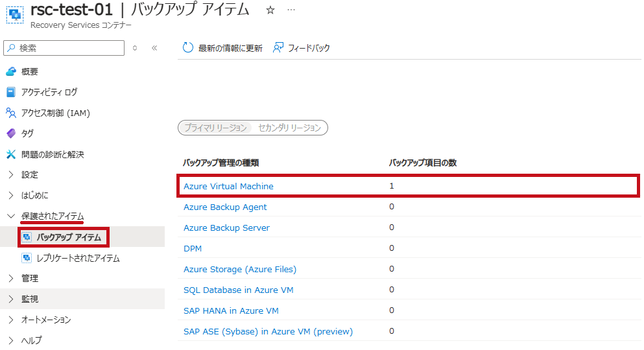Click the count 0 in the DPM row

point(392,248)
